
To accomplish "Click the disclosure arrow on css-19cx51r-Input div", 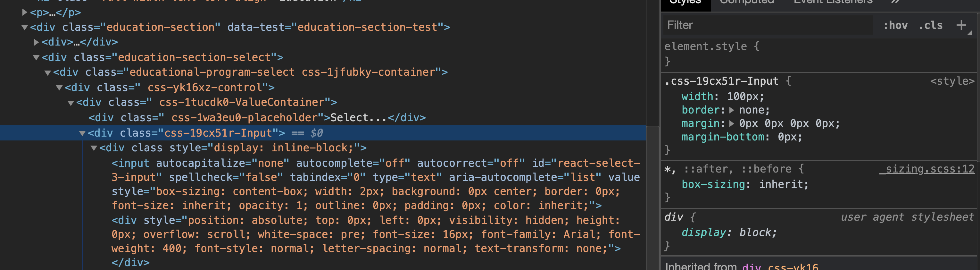I will tap(82, 133).
